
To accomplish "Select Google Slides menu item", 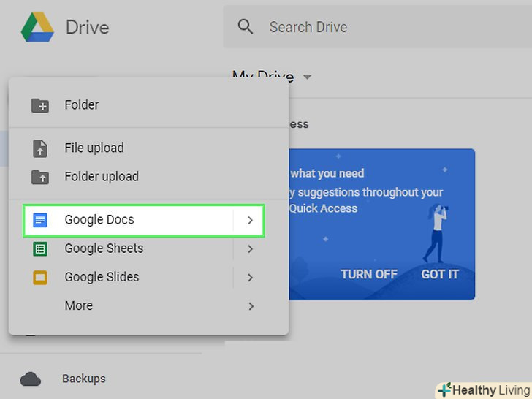I will click(x=148, y=277).
